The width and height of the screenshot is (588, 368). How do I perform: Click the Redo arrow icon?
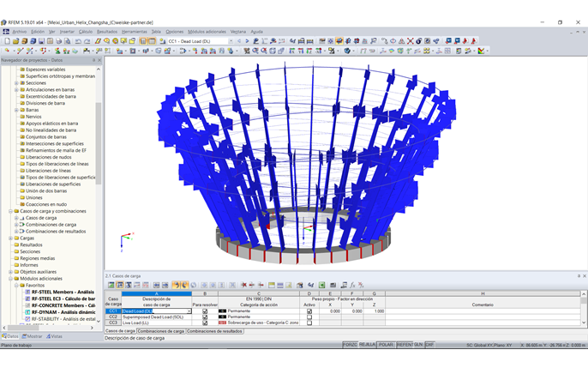(x=87, y=41)
